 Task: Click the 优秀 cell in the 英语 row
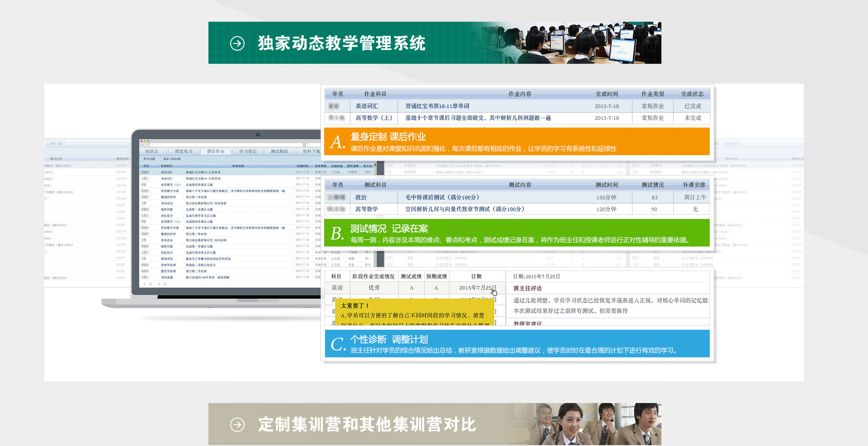tap(374, 288)
